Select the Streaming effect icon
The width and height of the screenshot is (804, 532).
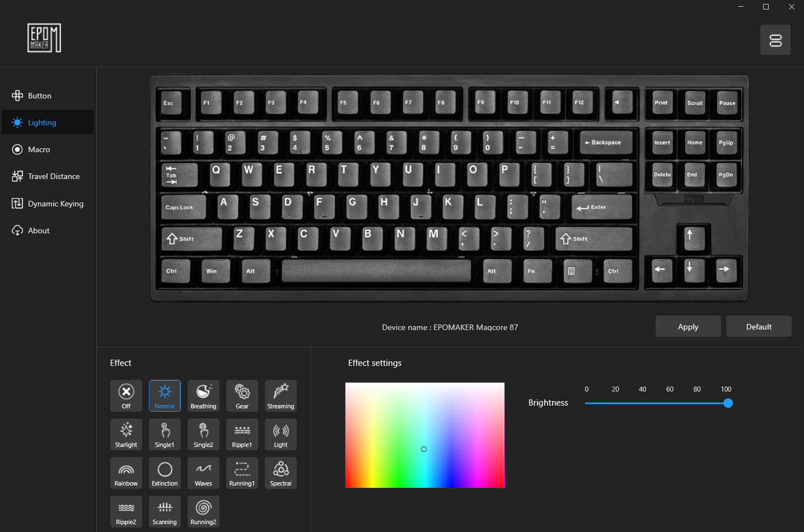coord(281,396)
